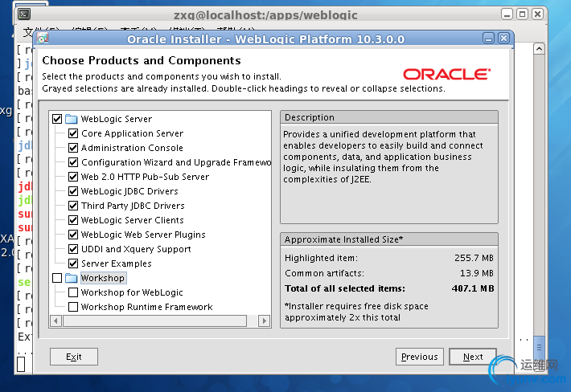Select Server Examples tree row label

pos(116,263)
